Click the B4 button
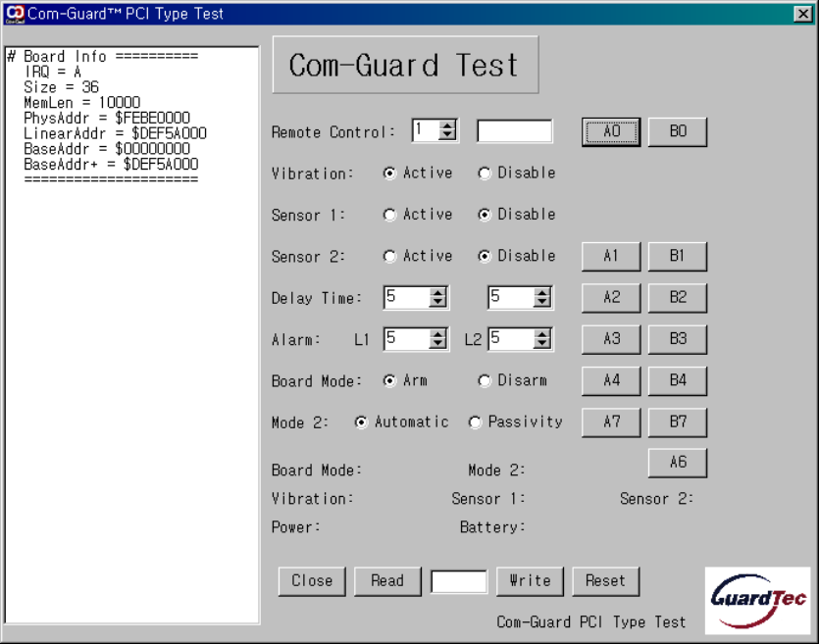The width and height of the screenshot is (819, 644). pos(678,381)
